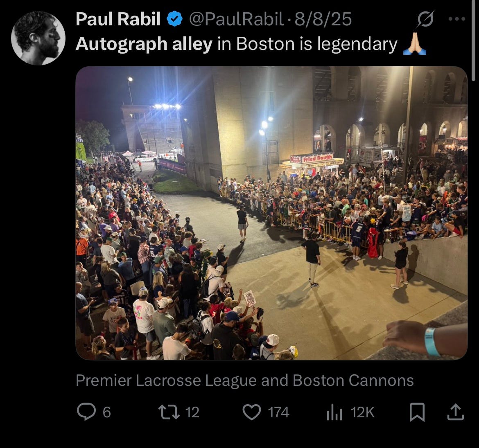
Task: Open Paul Rabil's profile avatar
Action: pos(38,38)
